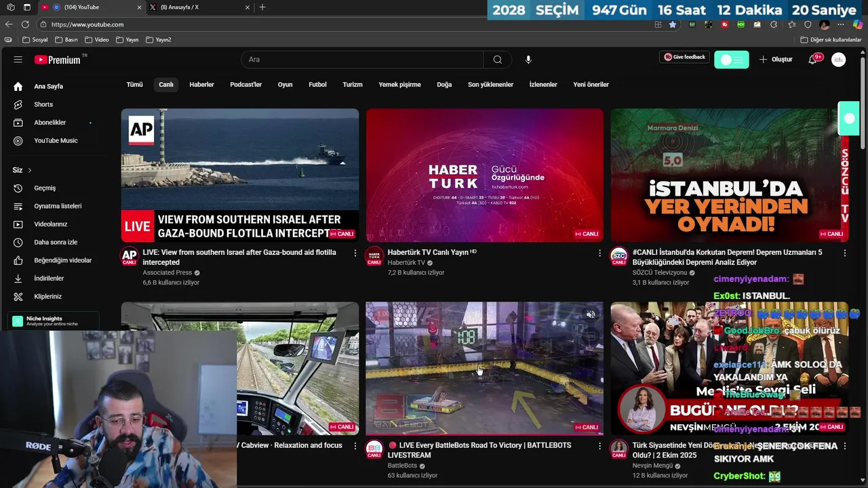
Task: Open the Associated Press channel name link
Action: pos(167,272)
